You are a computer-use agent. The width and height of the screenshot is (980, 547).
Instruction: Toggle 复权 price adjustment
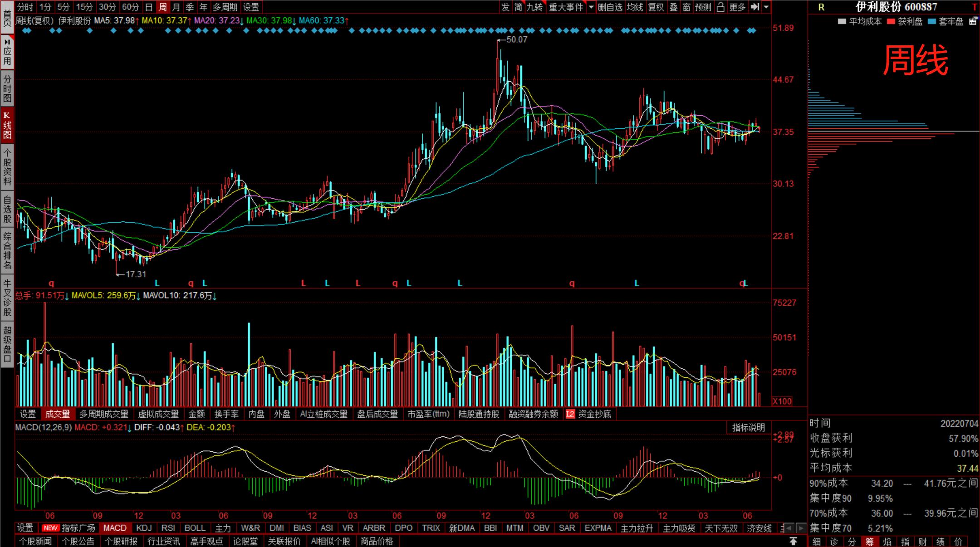656,7
